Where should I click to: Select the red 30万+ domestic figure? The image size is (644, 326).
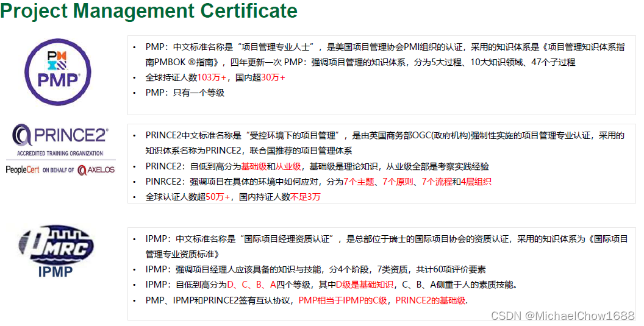[x=273, y=77]
